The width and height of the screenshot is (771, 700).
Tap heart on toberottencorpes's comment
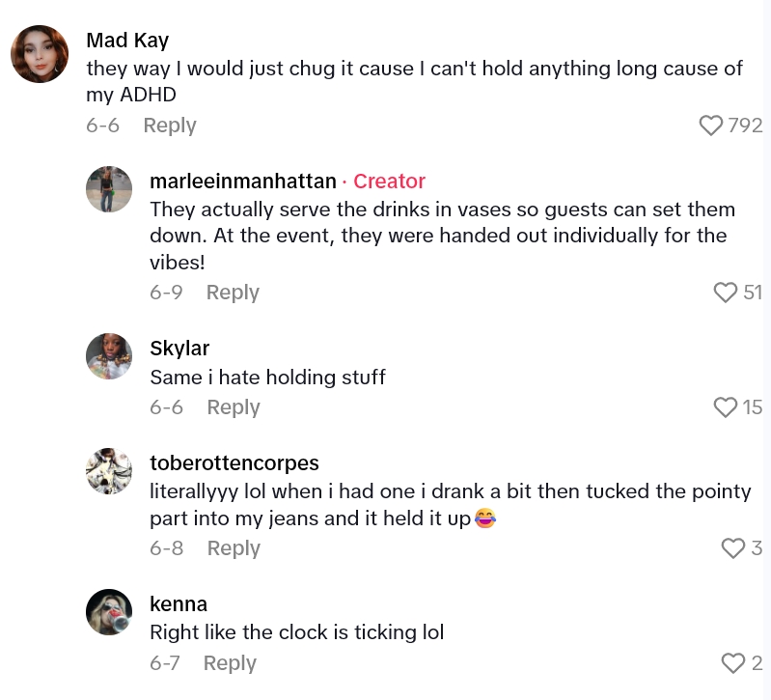point(733,548)
